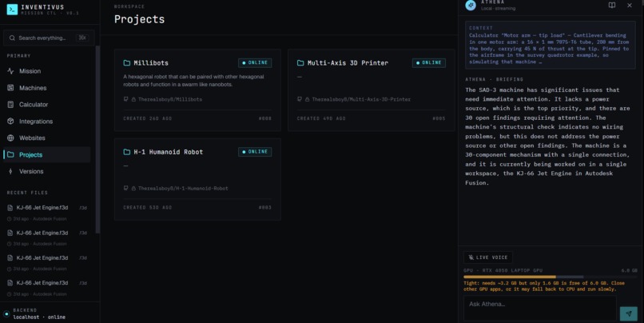Screen dimensions: 644x323
Task: Click the backend status indicator icon
Action: (x=6, y=314)
